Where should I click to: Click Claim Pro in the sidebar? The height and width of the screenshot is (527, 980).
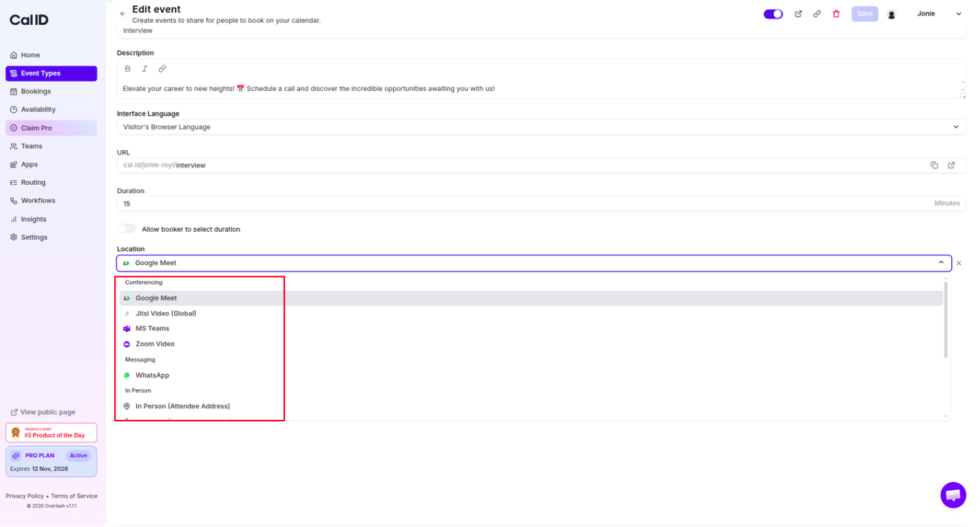click(52, 128)
